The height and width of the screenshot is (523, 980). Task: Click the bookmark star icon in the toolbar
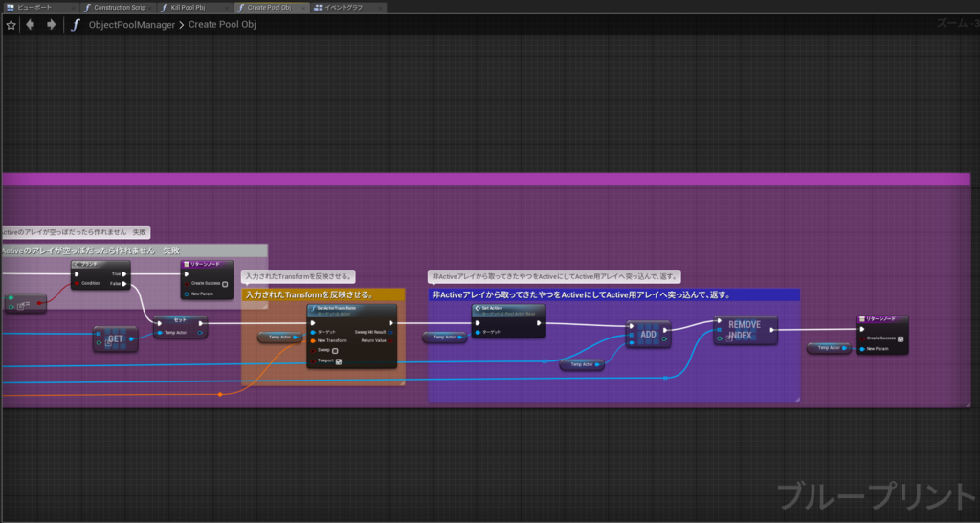click(11, 25)
